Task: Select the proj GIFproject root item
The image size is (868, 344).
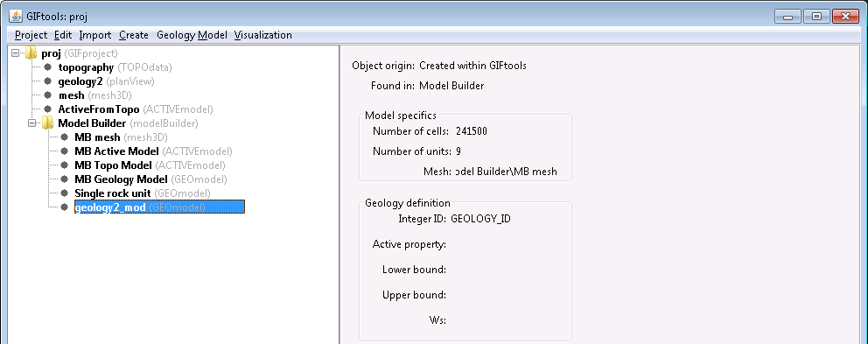Action: coord(80,53)
